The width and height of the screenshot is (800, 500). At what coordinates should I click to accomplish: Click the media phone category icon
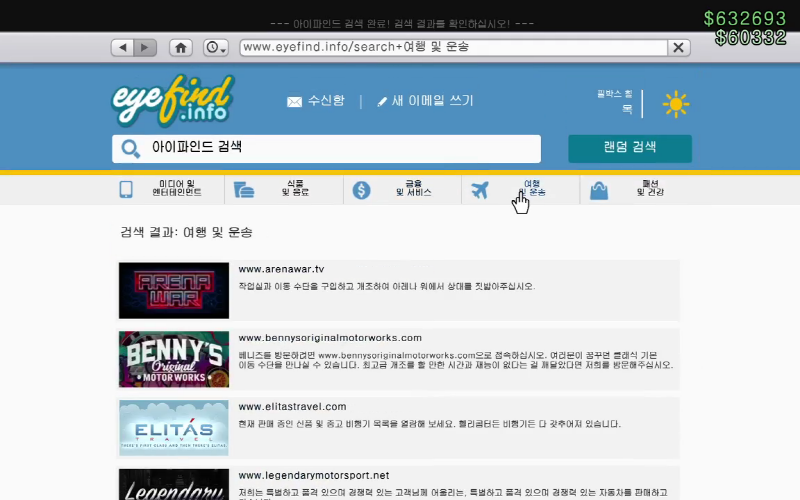coord(126,189)
